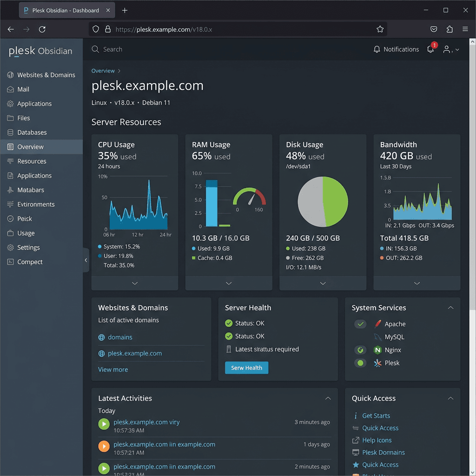This screenshot has width=476, height=476.
Task: Click the RAM usage gauge dial
Action: [250, 197]
